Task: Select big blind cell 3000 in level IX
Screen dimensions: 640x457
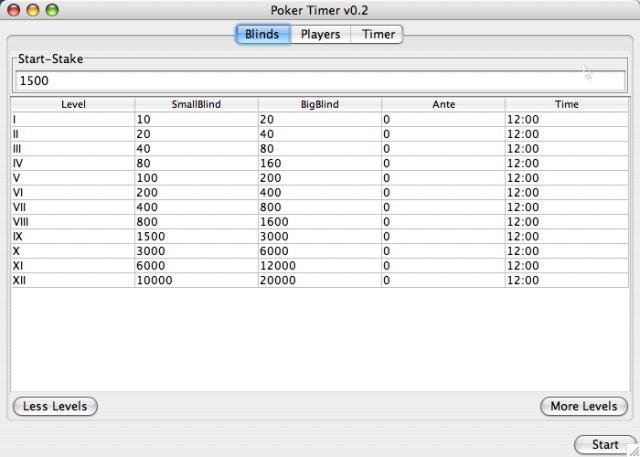Action: click(320, 237)
